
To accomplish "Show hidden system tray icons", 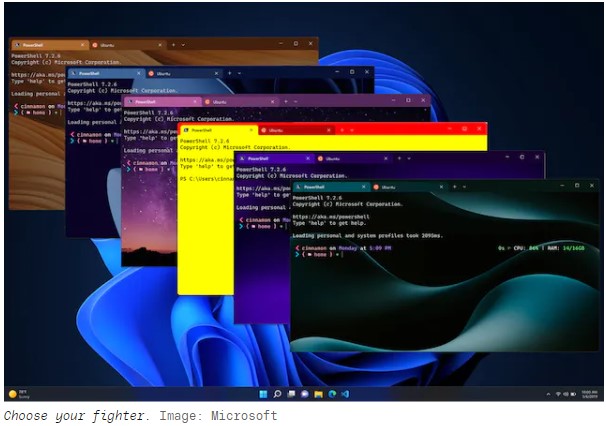I will pyautogui.click(x=548, y=394).
